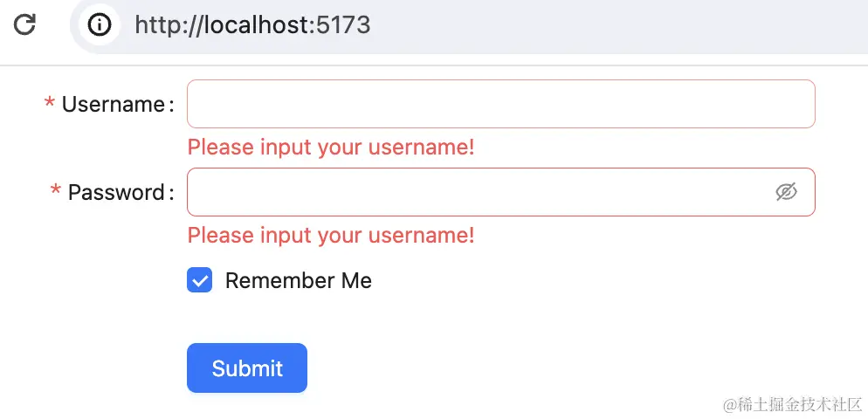Show password using the eye icon

pos(786,192)
